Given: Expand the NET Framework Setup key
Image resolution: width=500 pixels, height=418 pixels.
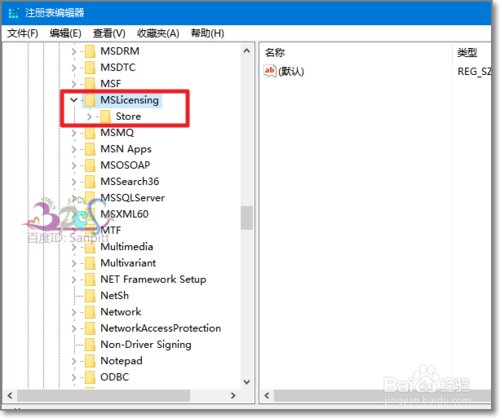Looking at the screenshot, I should (x=74, y=279).
